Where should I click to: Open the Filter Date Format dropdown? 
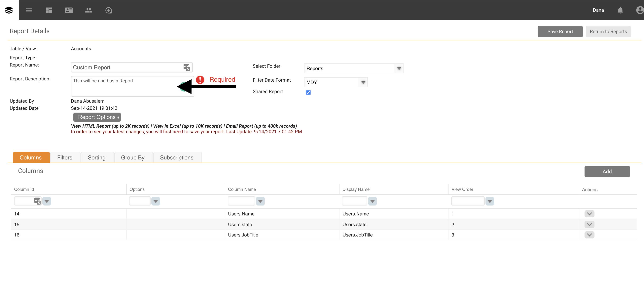[363, 82]
